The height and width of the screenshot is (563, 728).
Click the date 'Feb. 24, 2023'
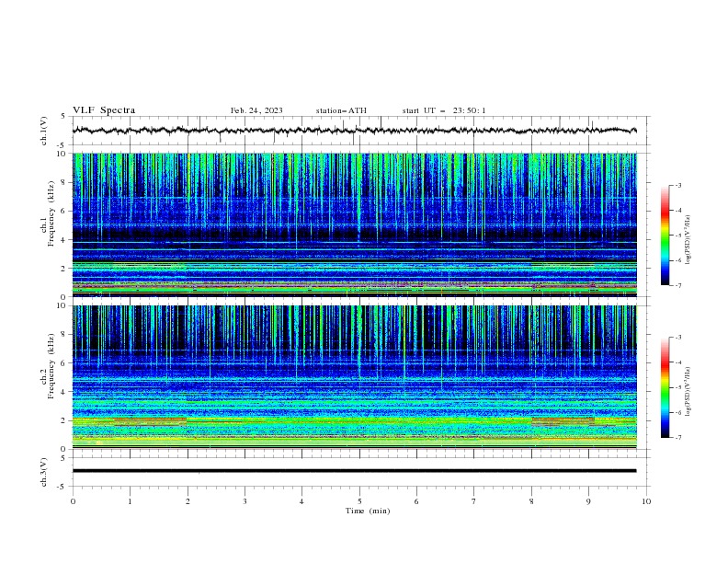(x=256, y=110)
